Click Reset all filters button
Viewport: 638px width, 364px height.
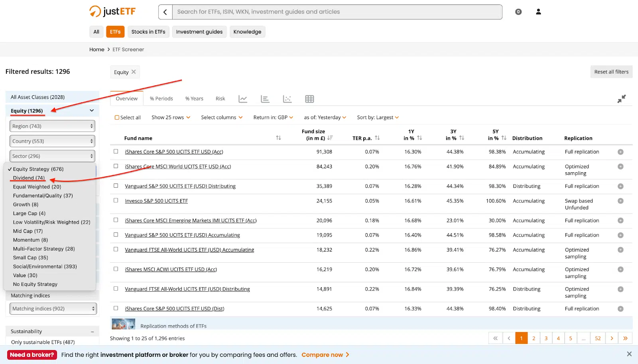[x=611, y=72]
